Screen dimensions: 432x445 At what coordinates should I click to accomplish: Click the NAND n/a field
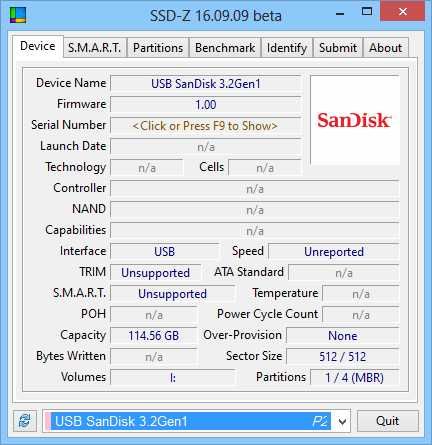click(x=255, y=210)
